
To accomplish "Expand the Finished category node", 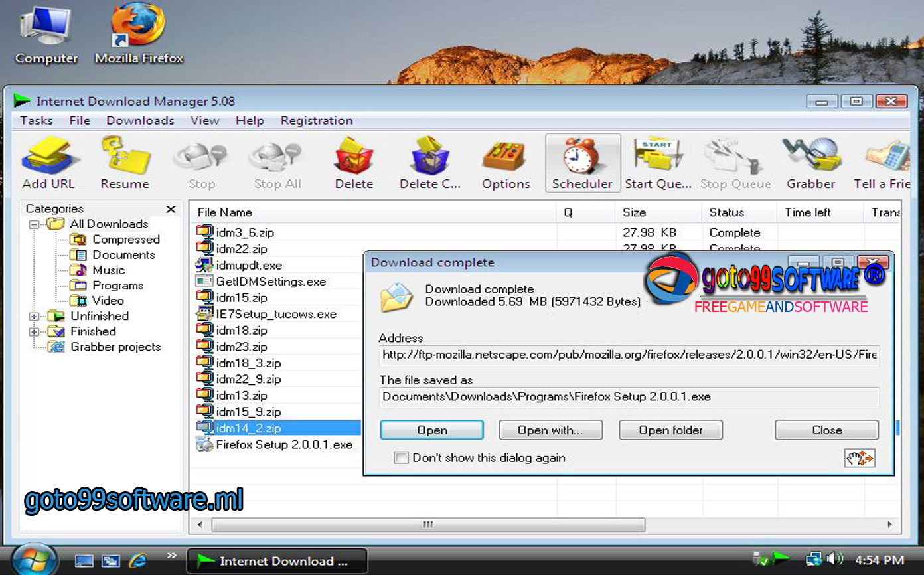I will (34, 331).
